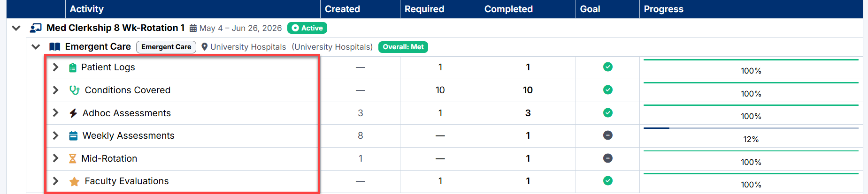The width and height of the screenshot is (868, 194).
Task: Click the Weekly Assessments calendar icon
Action: click(x=73, y=136)
